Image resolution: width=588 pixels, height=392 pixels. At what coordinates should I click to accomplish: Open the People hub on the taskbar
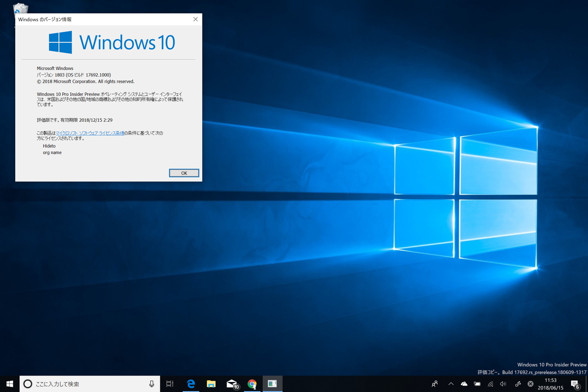tap(434, 384)
